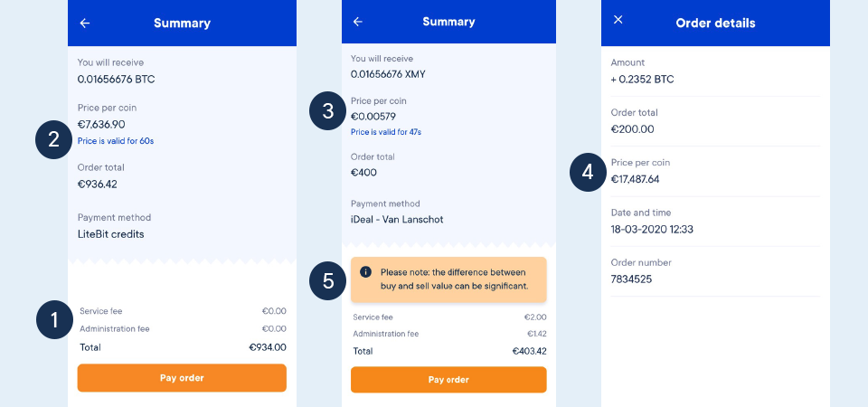Pay order totaling €403.42

tap(448, 380)
